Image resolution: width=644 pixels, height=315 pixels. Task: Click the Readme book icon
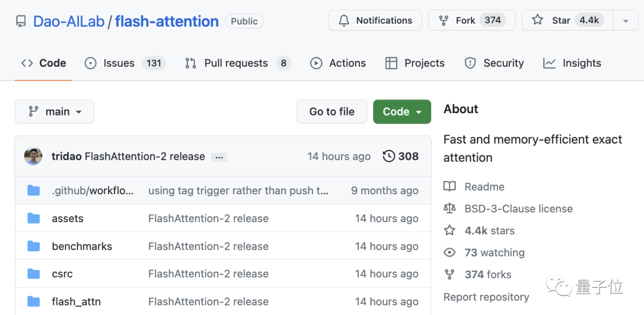(450, 187)
